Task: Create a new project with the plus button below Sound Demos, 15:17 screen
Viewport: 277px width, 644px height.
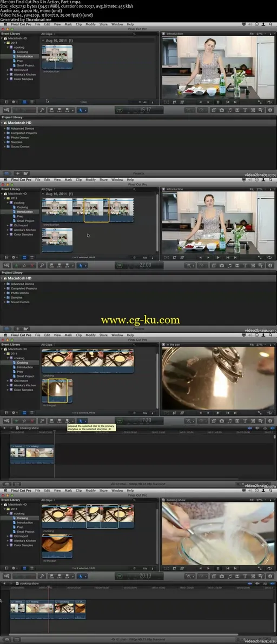Action: click(17, 173)
